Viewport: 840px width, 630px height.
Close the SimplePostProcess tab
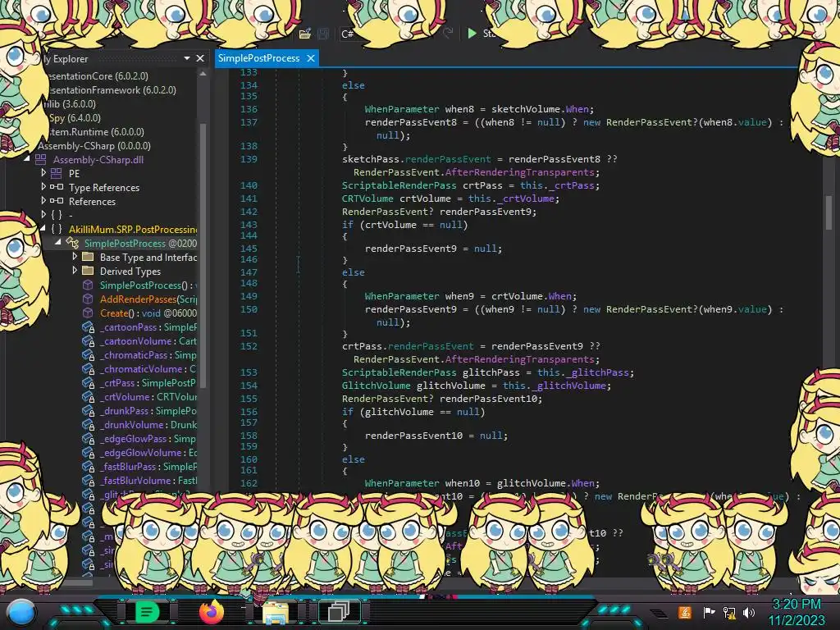pyautogui.click(x=311, y=58)
